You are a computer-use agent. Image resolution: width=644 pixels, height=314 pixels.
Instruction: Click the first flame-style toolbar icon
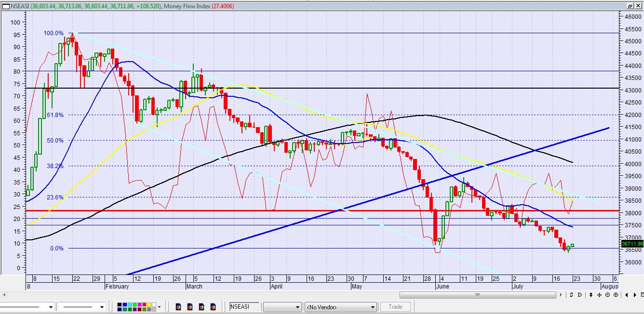[x=178, y=307]
